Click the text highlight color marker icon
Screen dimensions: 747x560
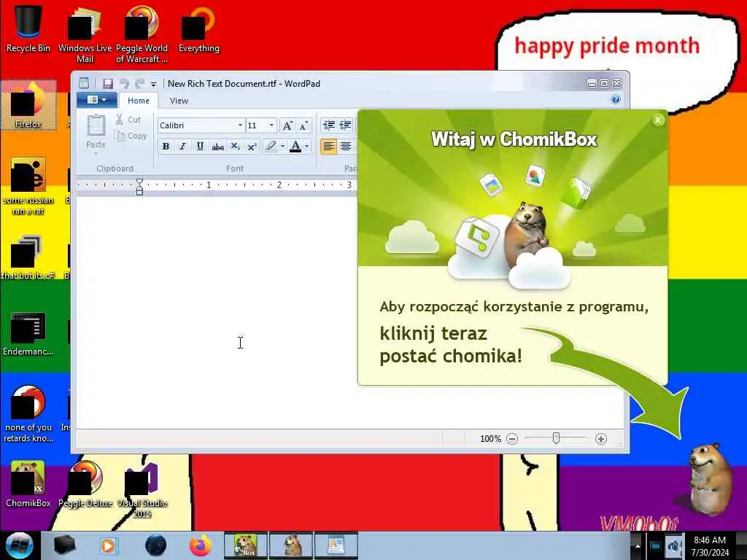(271, 146)
